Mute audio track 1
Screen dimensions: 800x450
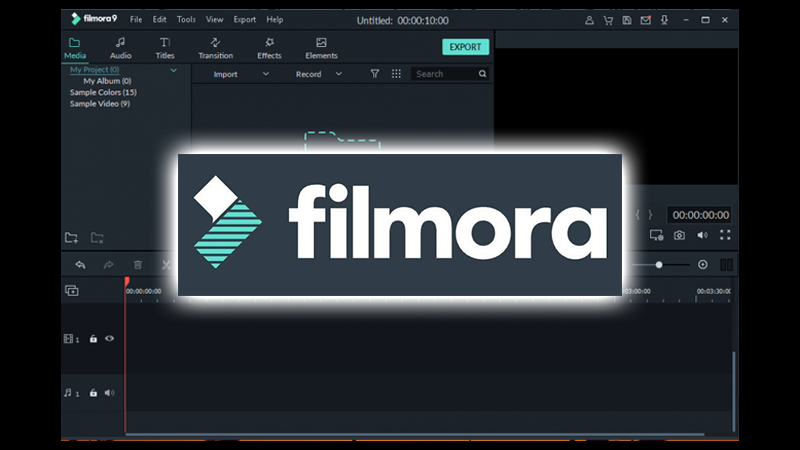(x=110, y=393)
